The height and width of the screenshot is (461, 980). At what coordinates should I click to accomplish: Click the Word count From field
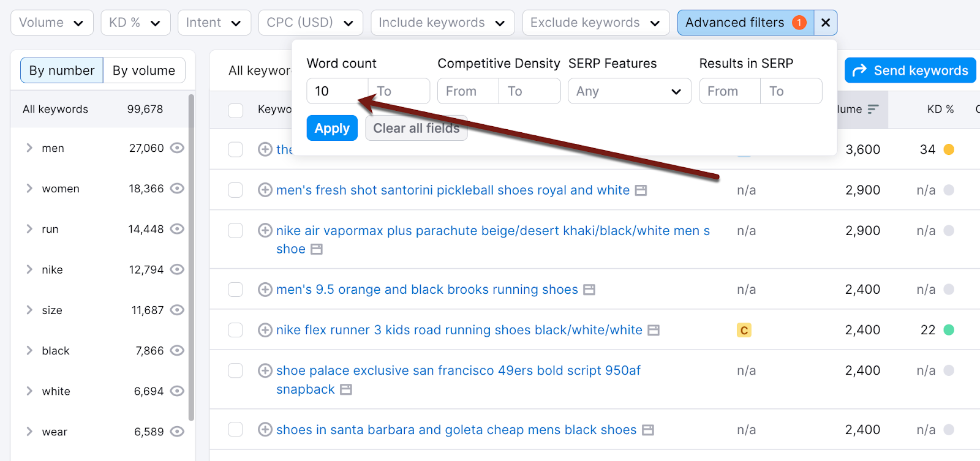tap(337, 91)
